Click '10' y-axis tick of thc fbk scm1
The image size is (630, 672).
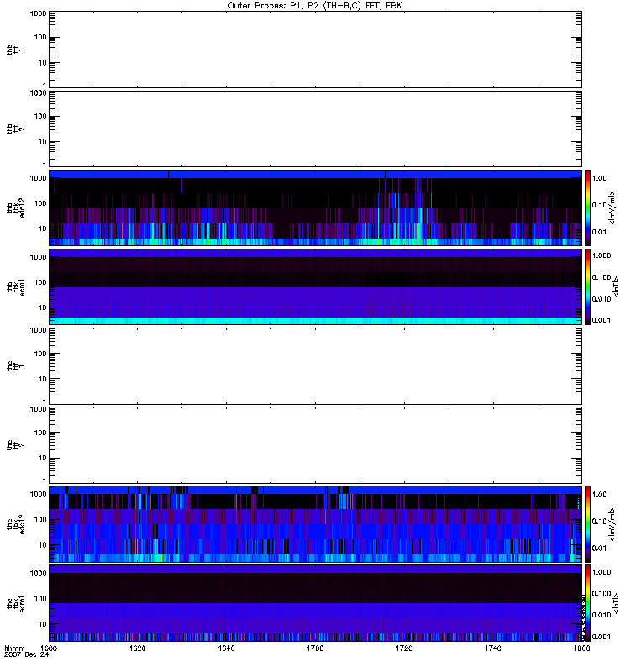click(x=43, y=624)
